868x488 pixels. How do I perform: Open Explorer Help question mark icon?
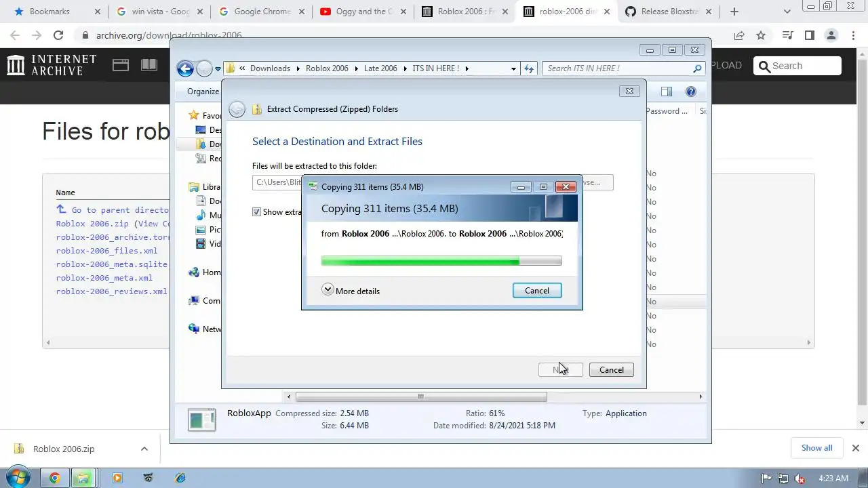pos(691,91)
